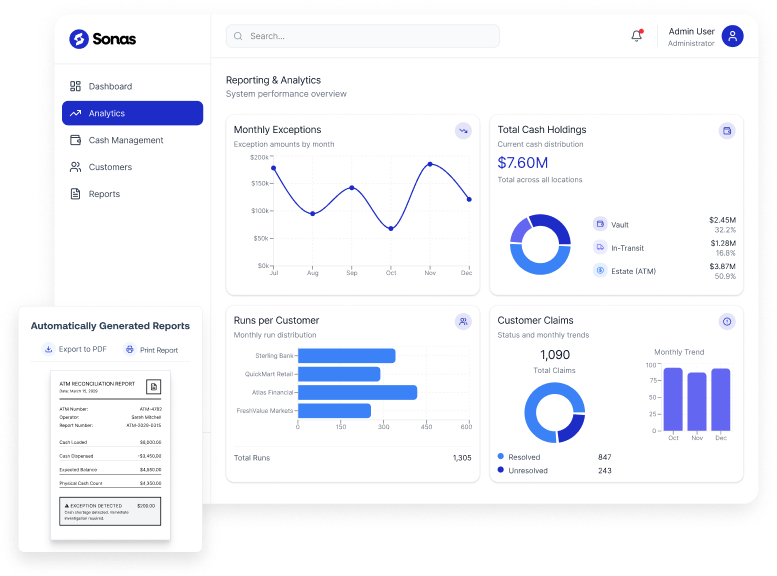Click the In-Transit truck icon
777x576 pixels.
tap(600, 247)
